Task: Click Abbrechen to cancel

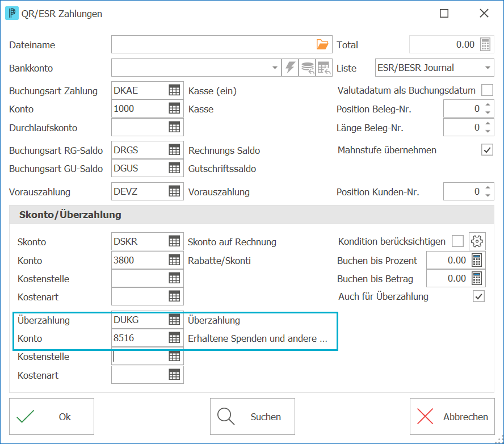Action: 452,416
